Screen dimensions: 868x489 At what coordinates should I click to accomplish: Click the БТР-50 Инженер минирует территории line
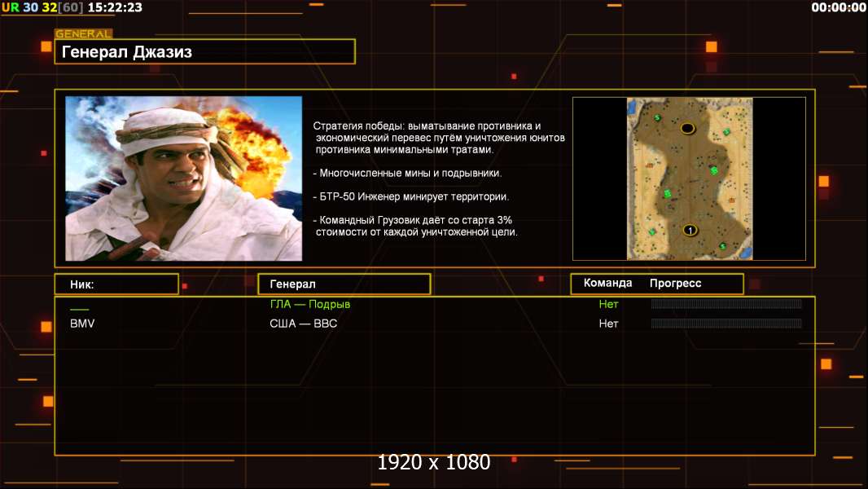click(411, 196)
